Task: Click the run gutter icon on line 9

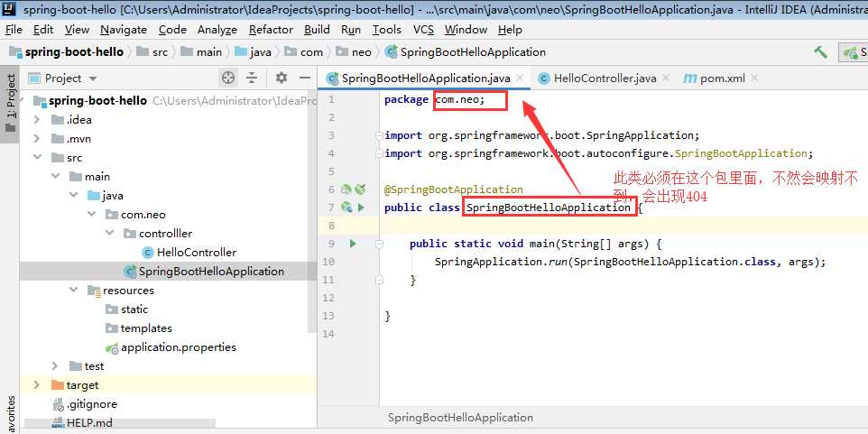Action: (353, 244)
